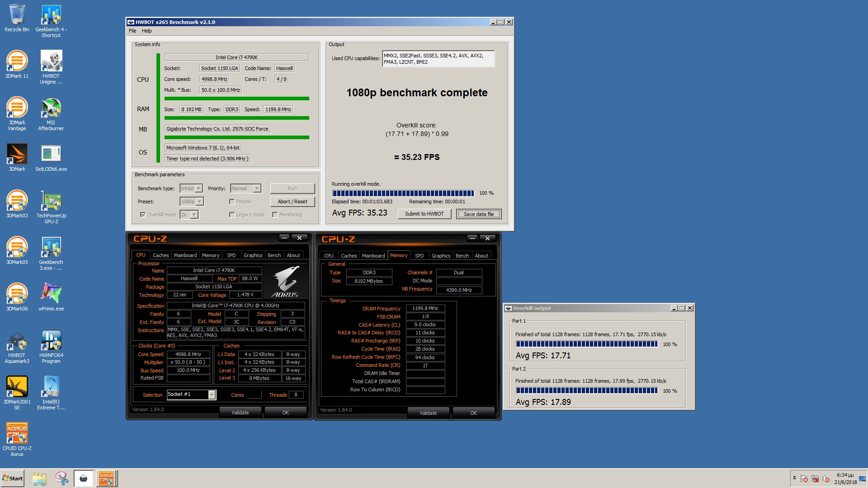The image size is (868, 488).
Task: Enable the Monitoring checkbox
Action: (x=275, y=215)
